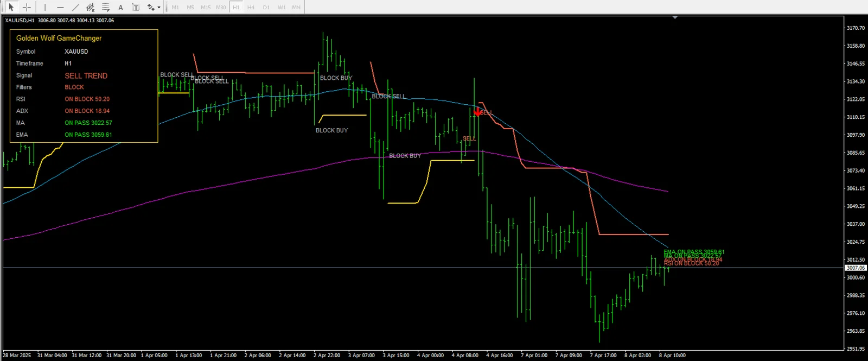Screen dimensions: 868x361
Task: Click the MA ON PASS 3022.57 value
Action: (x=88, y=123)
